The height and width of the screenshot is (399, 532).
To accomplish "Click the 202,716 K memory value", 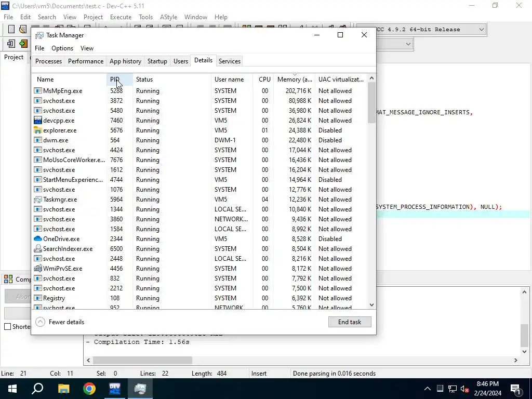I will (x=298, y=91).
